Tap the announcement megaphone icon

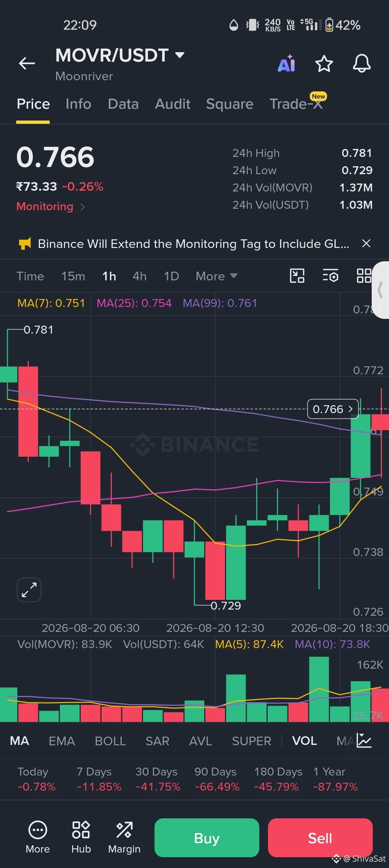point(25,244)
